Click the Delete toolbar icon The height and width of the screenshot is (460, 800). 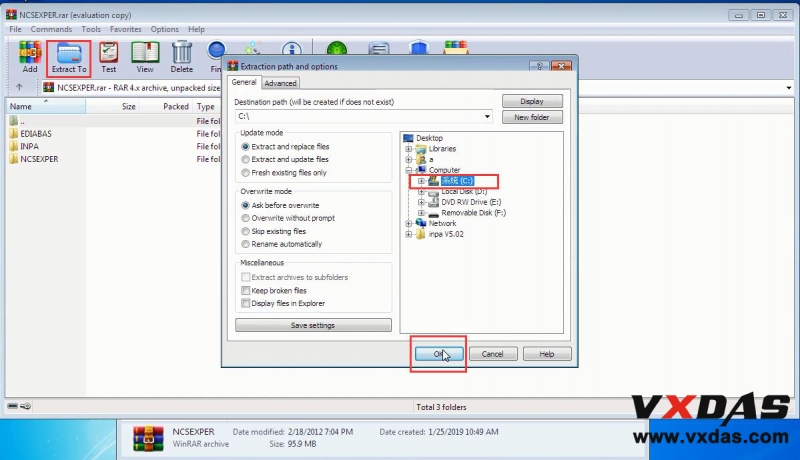tap(182, 57)
